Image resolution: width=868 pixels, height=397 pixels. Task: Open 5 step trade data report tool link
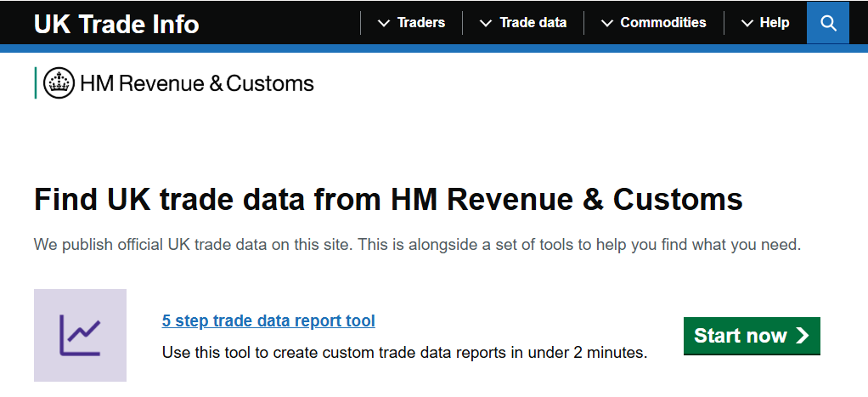[268, 320]
